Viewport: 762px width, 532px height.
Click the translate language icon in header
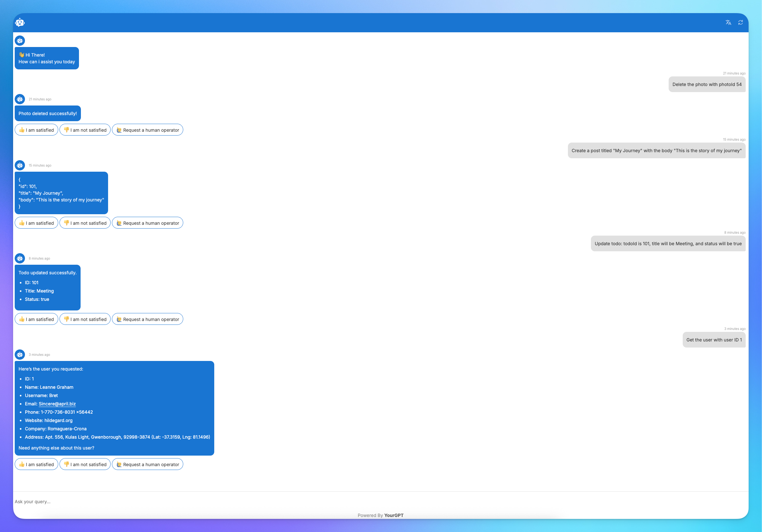728,23
